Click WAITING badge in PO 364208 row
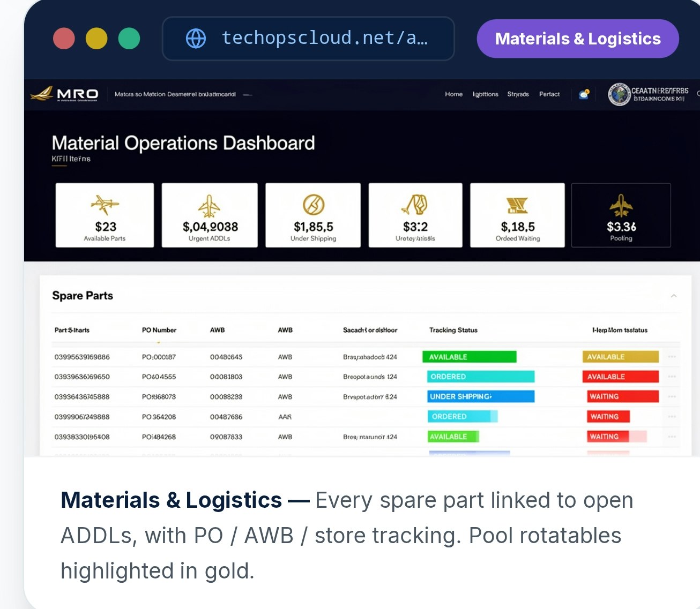Image resolution: width=700 pixels, height=609 pixels. pos(608,416)
